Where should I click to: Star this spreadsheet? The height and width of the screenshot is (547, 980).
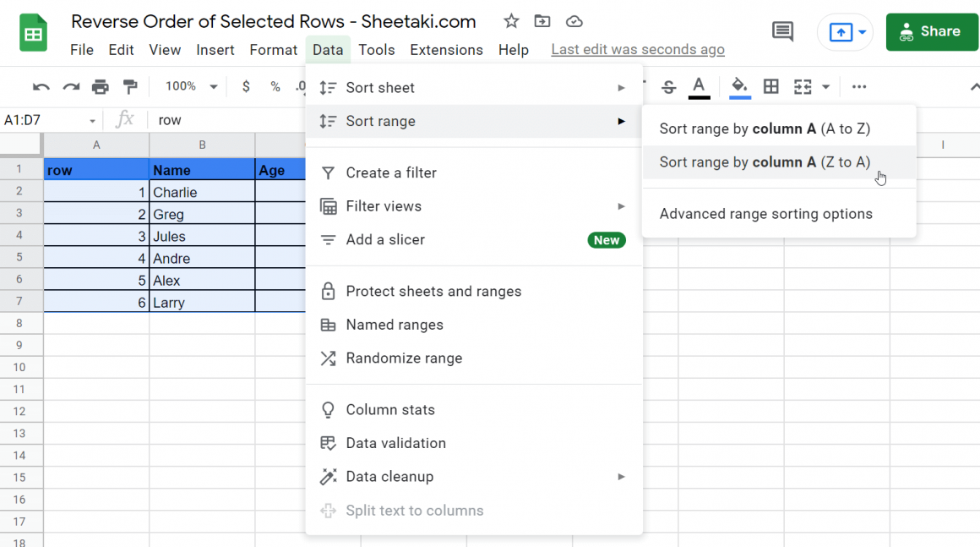click(510, 21)
